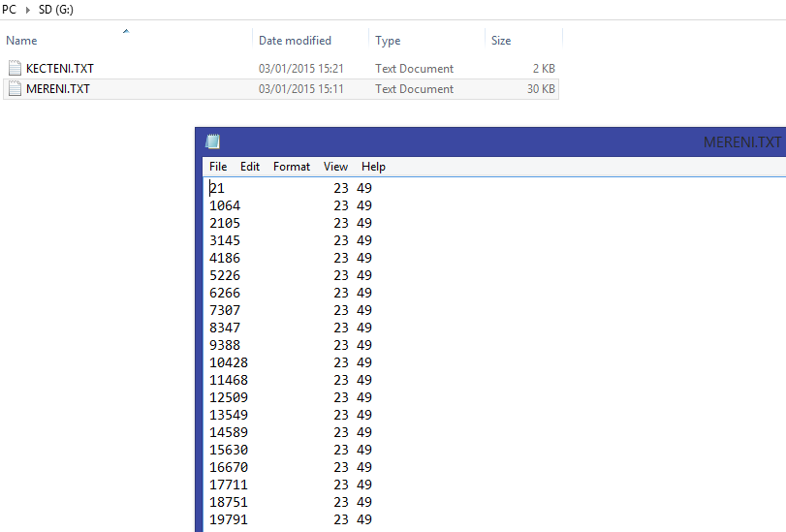This screenshot has width=786, height=532.
Task: Click SD (G:) in the address path
Action: coord(58,10)
